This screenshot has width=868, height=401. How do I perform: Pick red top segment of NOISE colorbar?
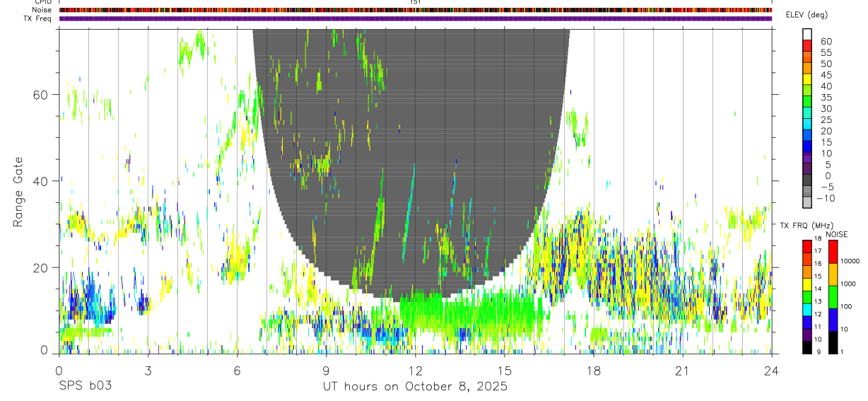tap(833, 252)
